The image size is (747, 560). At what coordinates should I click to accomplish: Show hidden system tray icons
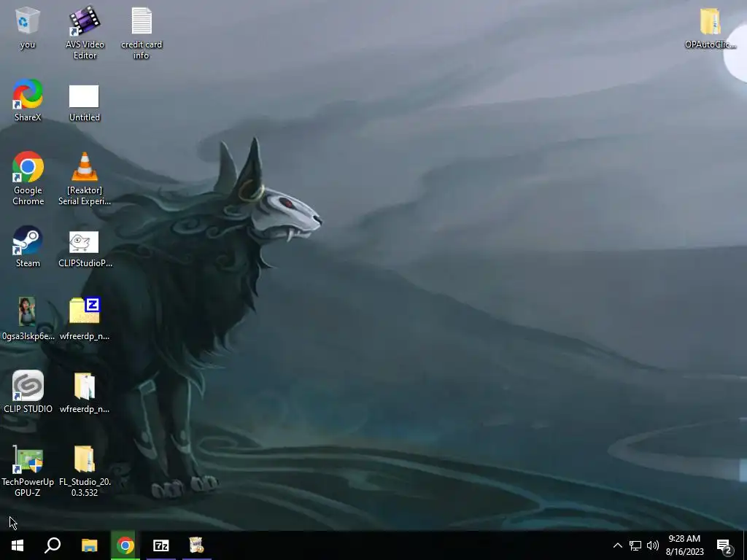[x=617, y=545]
